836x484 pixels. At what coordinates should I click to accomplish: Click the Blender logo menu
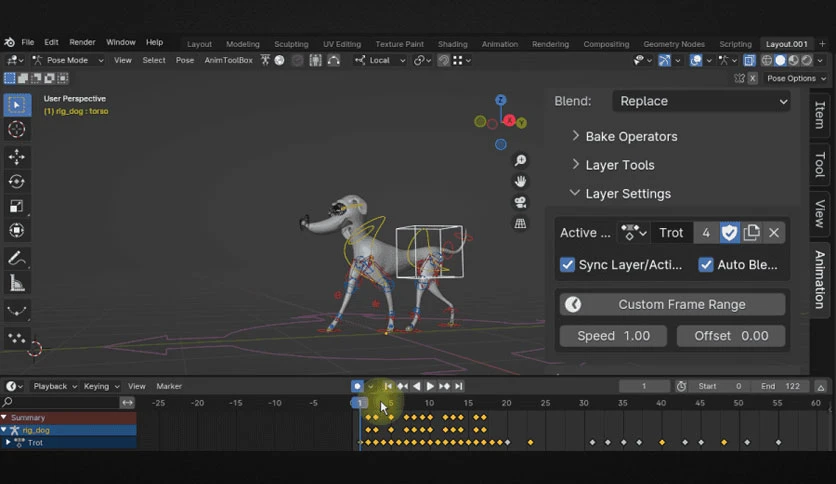[x=10, y=42]
